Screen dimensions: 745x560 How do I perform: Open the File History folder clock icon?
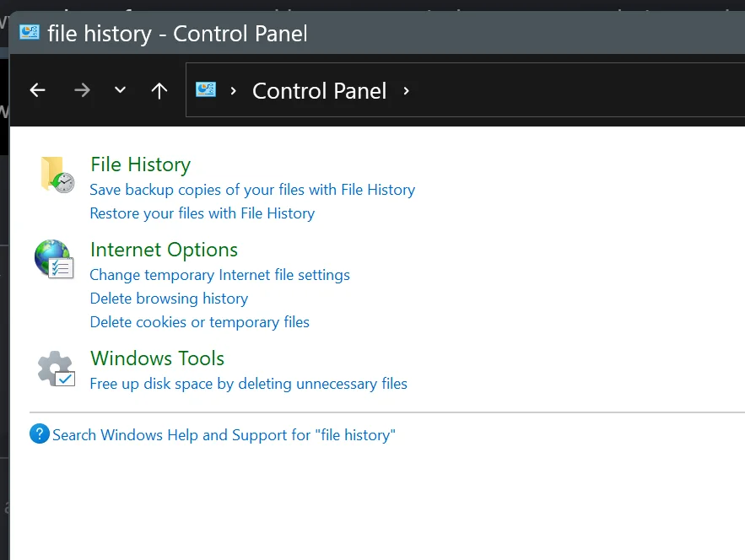pos(57,175)
